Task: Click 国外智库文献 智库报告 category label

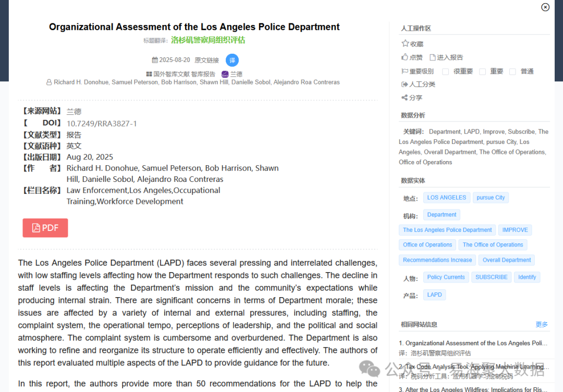Action: [x=184, y=75]
